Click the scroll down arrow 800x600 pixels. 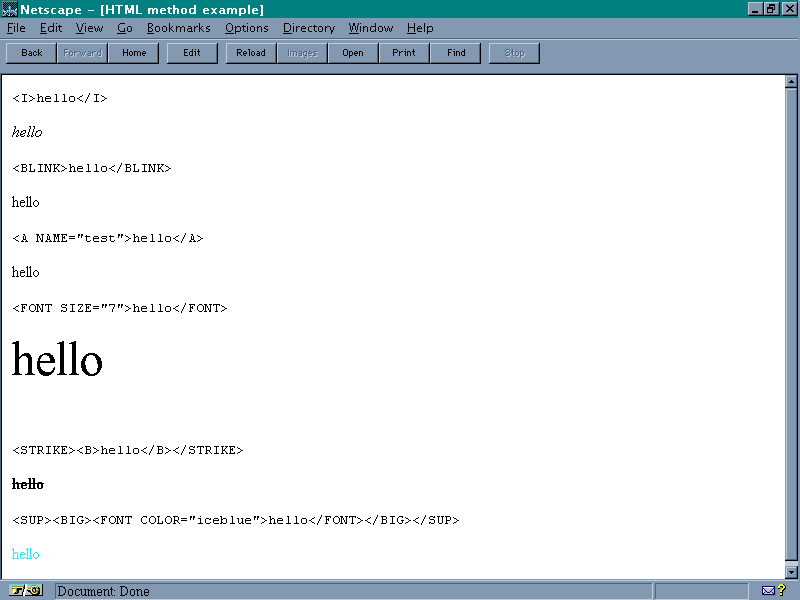point(791,572)
